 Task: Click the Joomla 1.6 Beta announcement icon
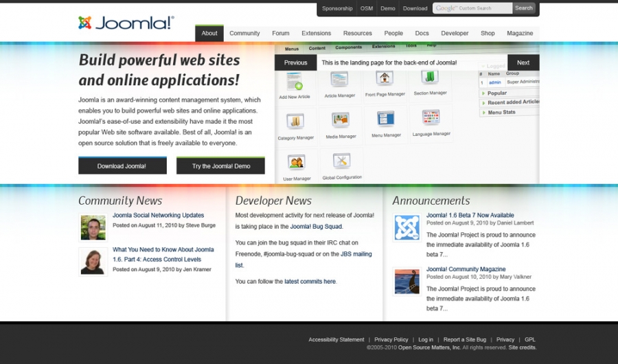click(407, 227)
